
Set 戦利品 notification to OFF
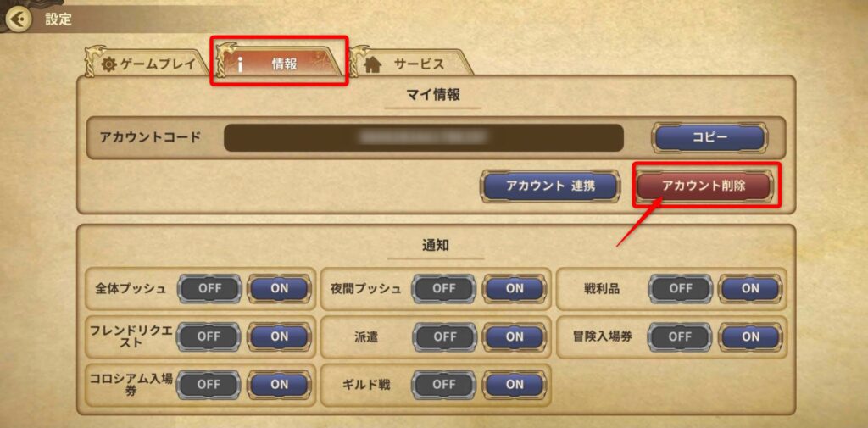[680, 288]
